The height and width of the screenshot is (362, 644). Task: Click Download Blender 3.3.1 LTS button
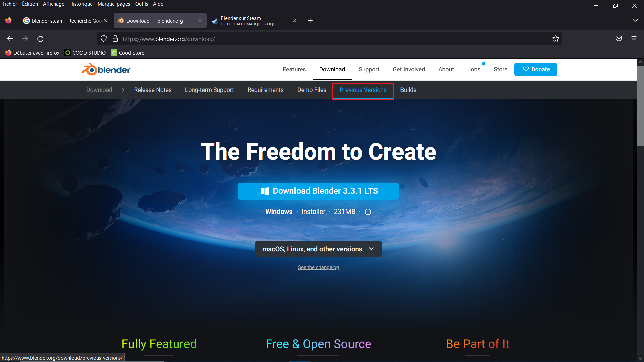tap(318, 191)
